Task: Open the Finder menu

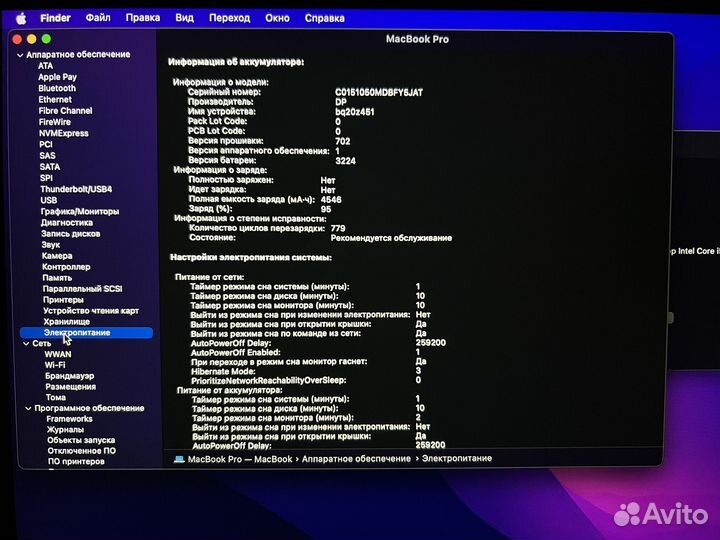Action: pos(55,18)
